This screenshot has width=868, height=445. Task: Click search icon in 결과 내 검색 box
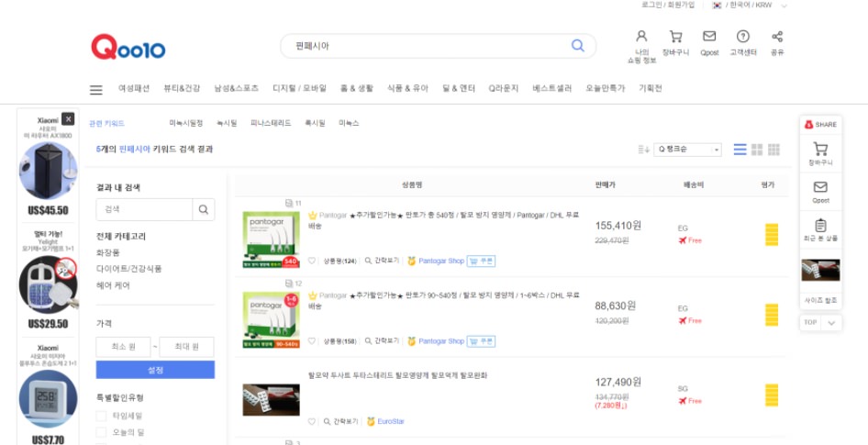click(x=204, y=210)
